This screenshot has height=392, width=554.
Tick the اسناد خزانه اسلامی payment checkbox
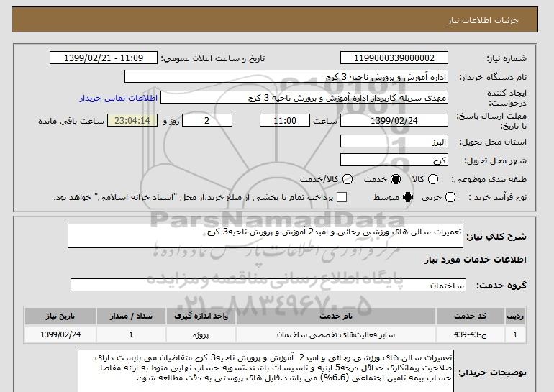[342, 197]
